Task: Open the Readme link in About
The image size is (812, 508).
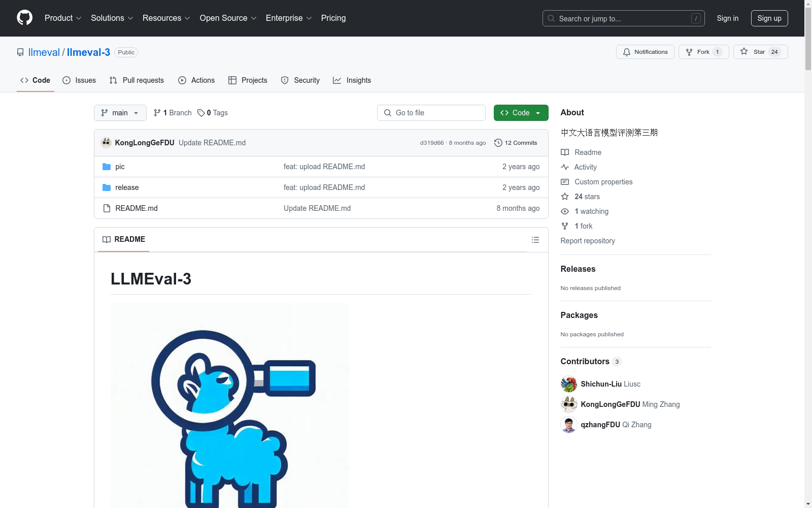Action: [x=581, y=152]
